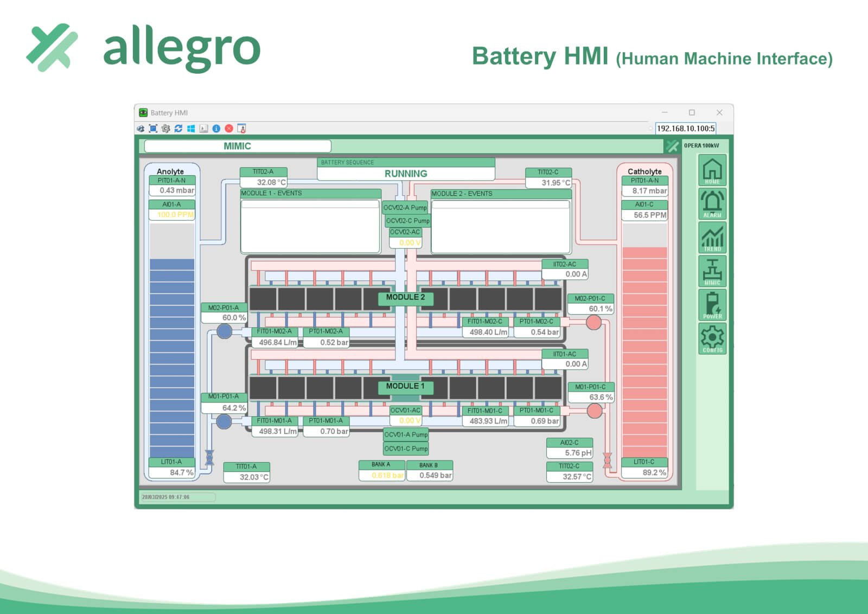The width and height of the screenshot is (868, 614).
Task: Click the M02-P01-A anolyte pump circle
Action: click(x=225, y=331)
